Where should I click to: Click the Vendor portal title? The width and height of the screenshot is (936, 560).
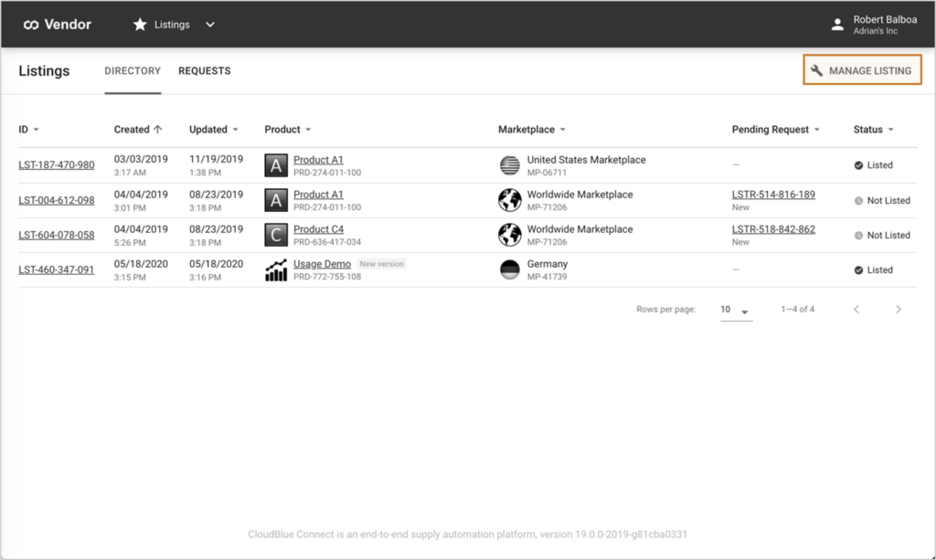click(x=68, y=25)
